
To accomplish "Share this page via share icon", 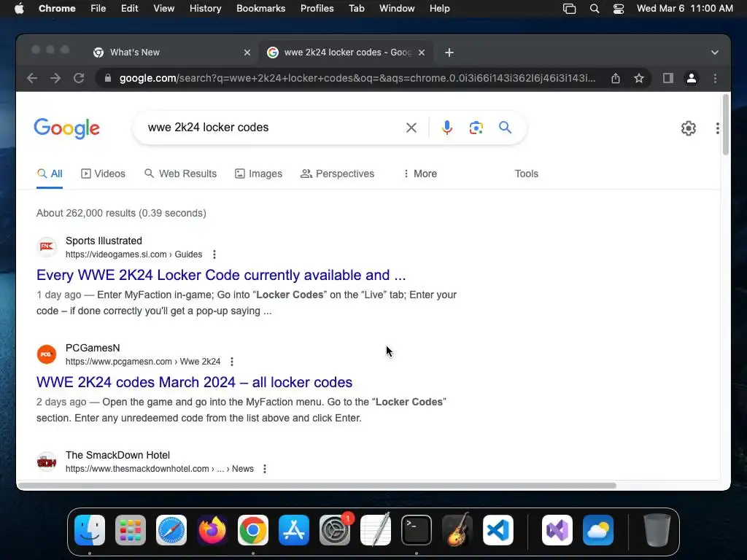I will [616, 78].
